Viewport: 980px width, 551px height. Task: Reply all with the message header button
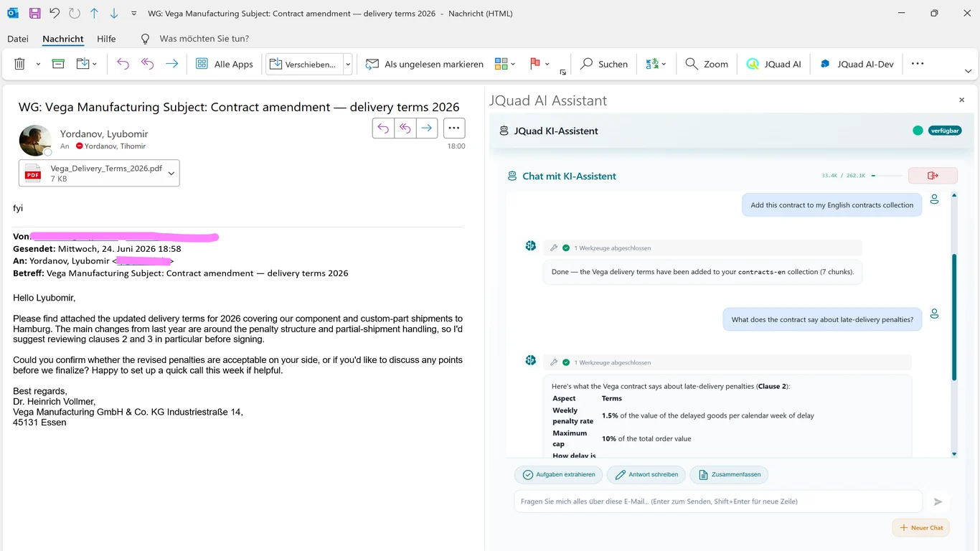point(405,128)
